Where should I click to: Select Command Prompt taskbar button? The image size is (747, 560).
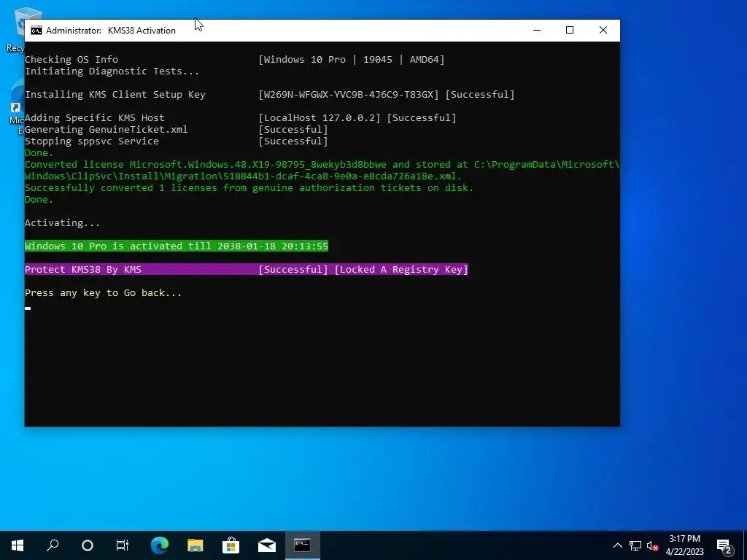tap(303, 545)
